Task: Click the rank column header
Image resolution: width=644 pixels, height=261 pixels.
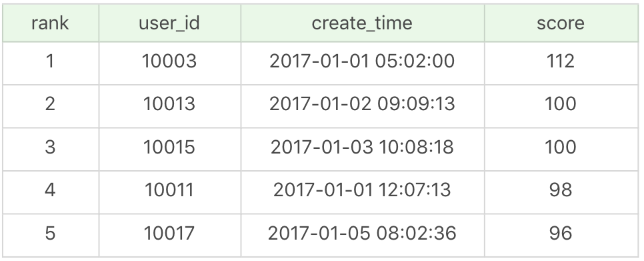Action: pos(50,23)
